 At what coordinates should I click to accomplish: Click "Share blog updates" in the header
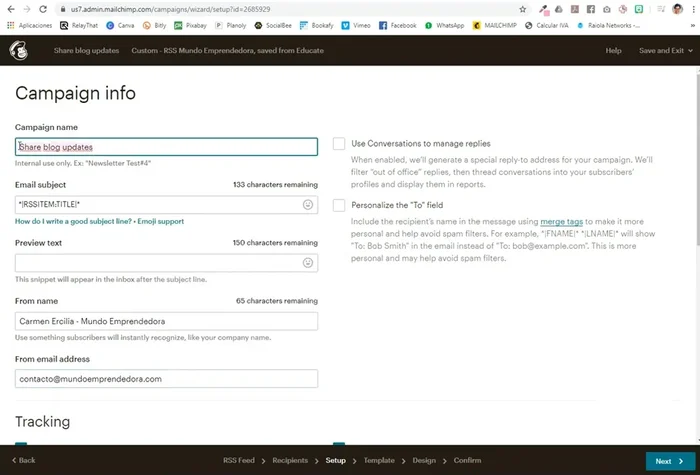(87, 50)
